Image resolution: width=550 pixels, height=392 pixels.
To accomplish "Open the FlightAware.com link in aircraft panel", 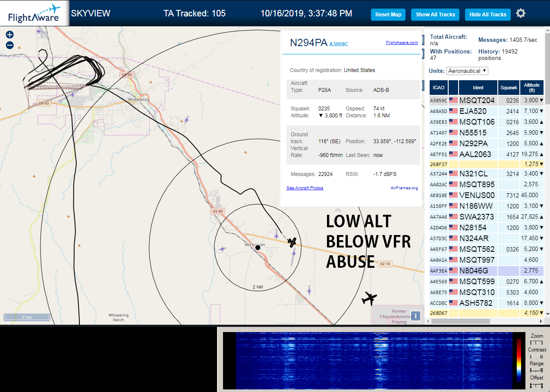I will (x=402, y=43).
